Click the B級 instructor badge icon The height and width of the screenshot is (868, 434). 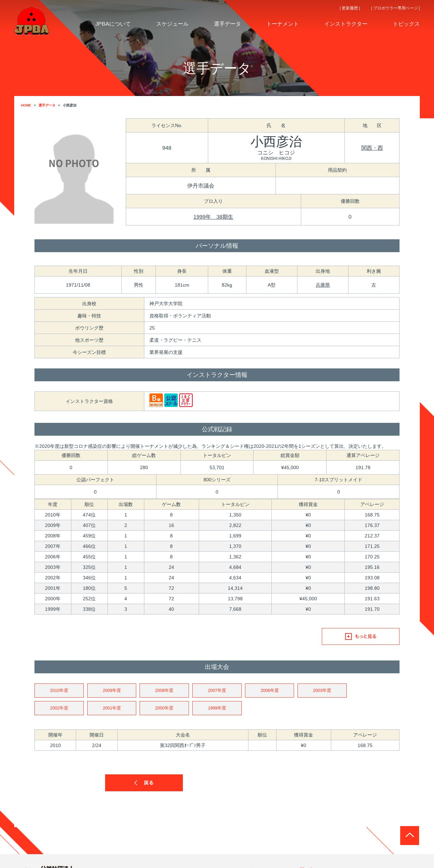(x=156, y=400)
